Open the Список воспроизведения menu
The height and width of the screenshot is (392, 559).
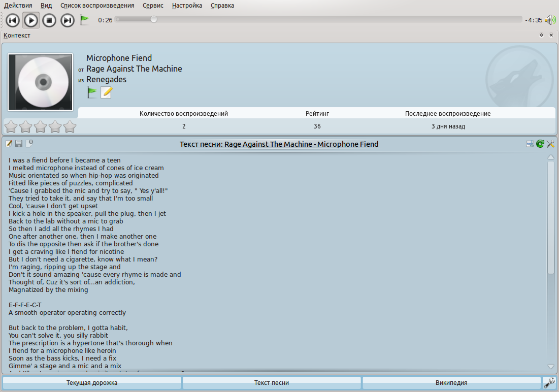[97, 6]
